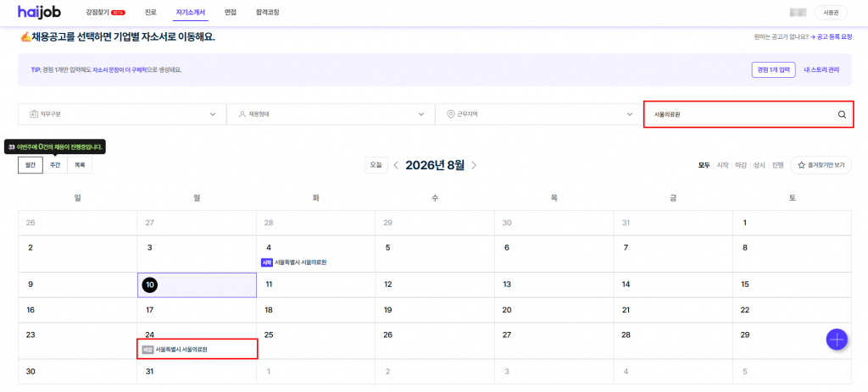Toggle 즐겨찾기만 보기 button
Image resolution: width=868 pixels, height=392 pixels.
click(821, 165)
